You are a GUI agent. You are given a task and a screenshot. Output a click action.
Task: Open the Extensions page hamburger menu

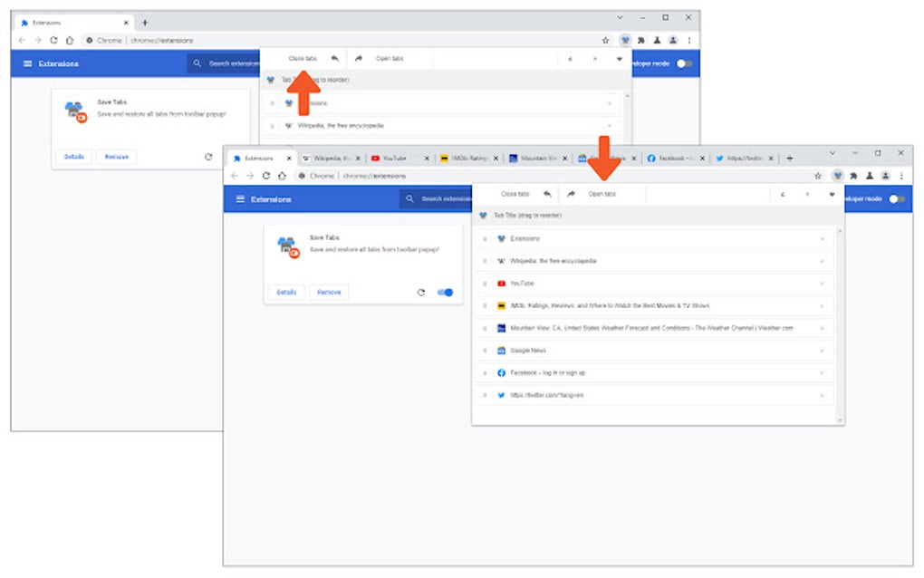[x=242, y=198]
